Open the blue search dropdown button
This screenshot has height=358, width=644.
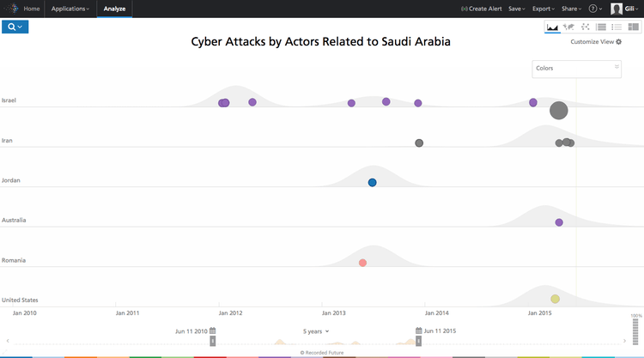(15, 27)
